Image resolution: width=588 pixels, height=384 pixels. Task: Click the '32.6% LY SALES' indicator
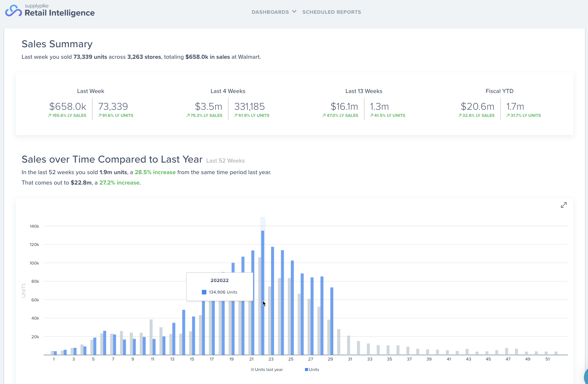pos(477,115)
